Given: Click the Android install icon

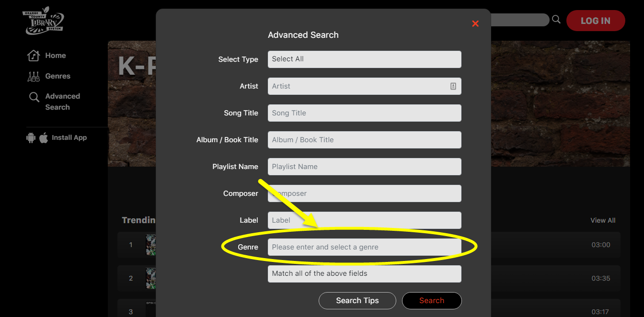Looking at the screenshot, I should 31,138.
